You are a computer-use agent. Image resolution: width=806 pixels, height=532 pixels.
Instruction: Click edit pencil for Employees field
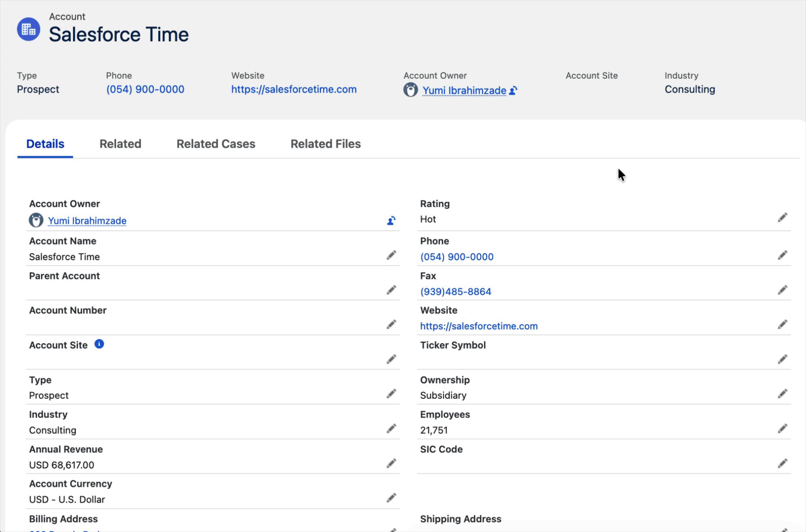[782, 429]
